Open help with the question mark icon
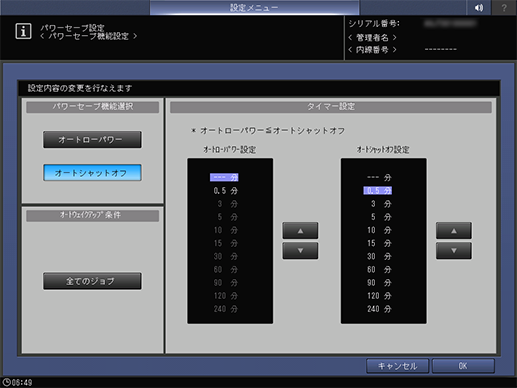Image resolution: width=517 pixels, height=388 pixels. (x=504, y=7)
